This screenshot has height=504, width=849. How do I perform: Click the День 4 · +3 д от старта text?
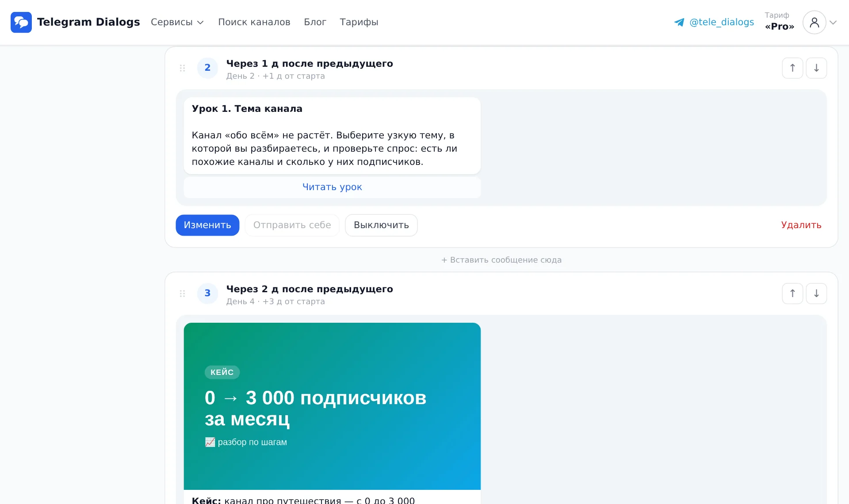tap(275, 302)
